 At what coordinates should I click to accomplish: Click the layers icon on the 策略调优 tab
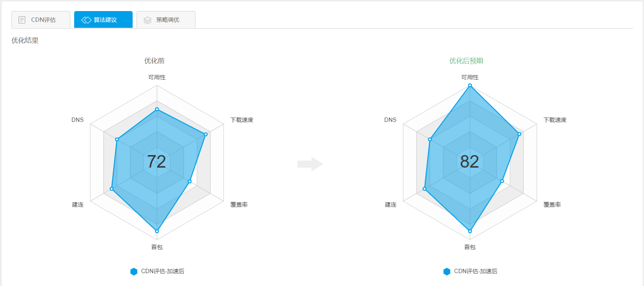pyautogui.click(x=147, y=20)
